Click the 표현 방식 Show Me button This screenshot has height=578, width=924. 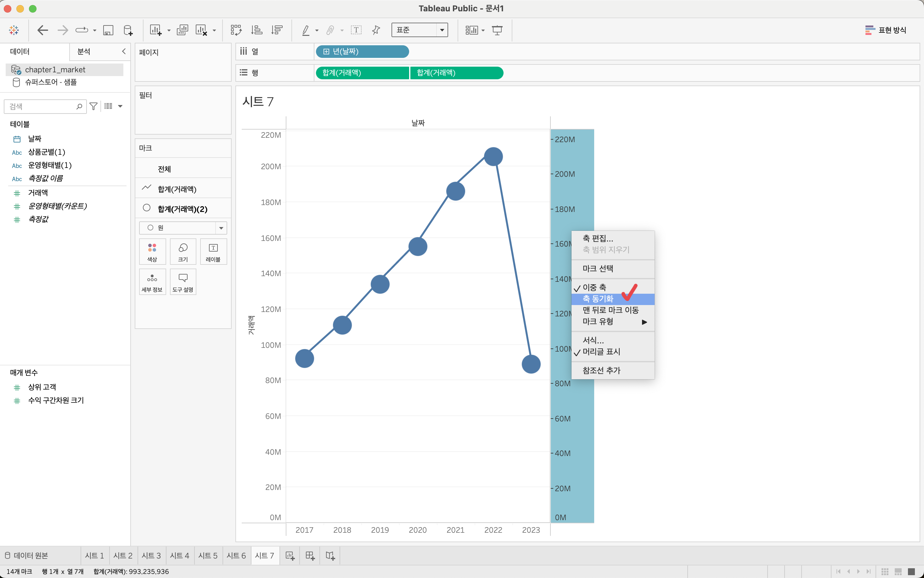coord(886,30)
